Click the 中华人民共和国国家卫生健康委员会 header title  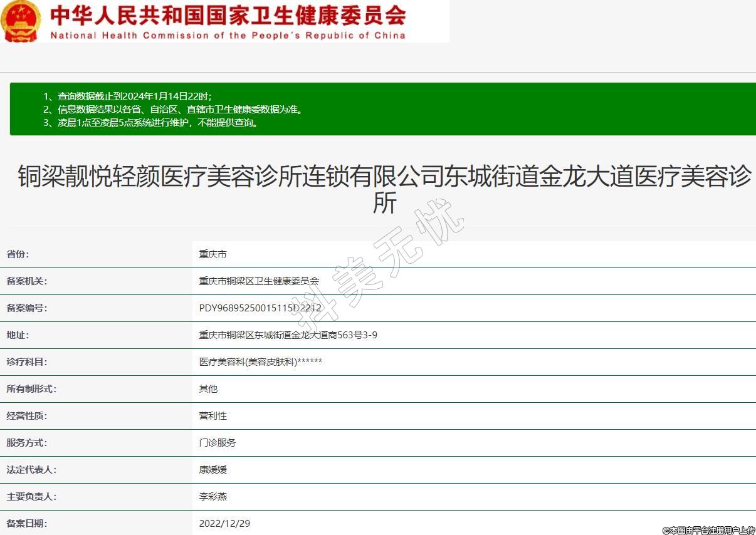[228, 15]
